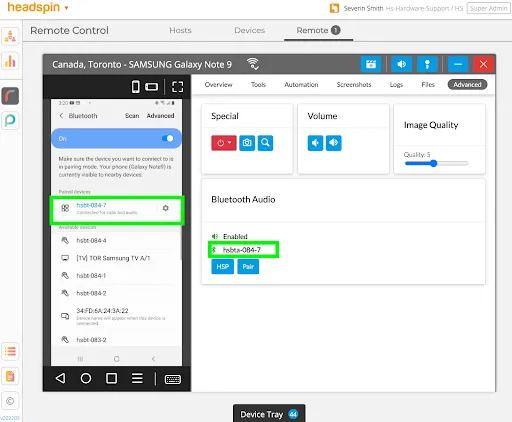Open settings gear for hsbt-084-7
The image size is (512, 422).
166,208
